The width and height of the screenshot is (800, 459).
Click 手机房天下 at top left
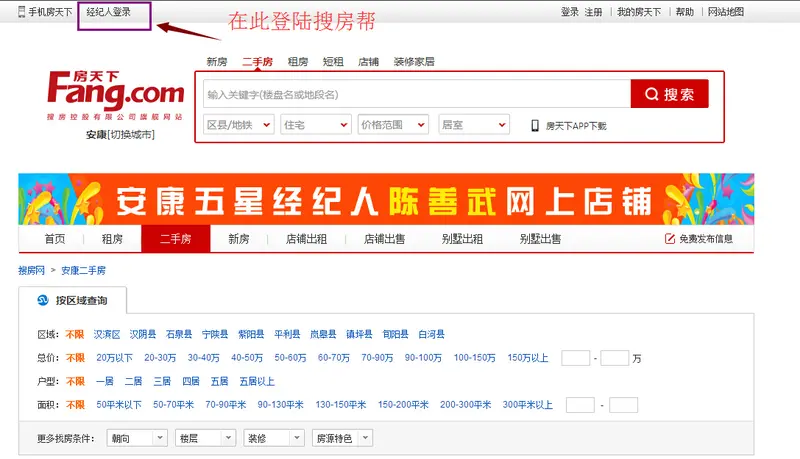pos(50,12)
